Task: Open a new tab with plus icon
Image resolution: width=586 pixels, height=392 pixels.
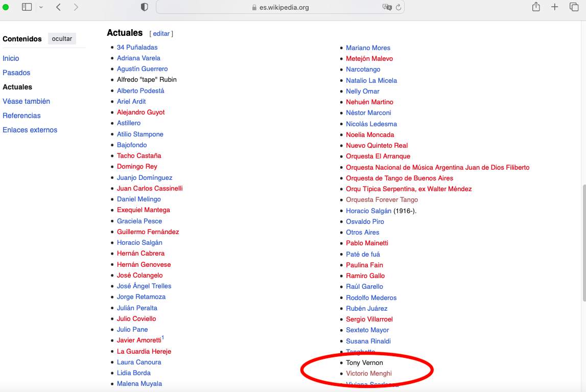Action: [555, 7]
